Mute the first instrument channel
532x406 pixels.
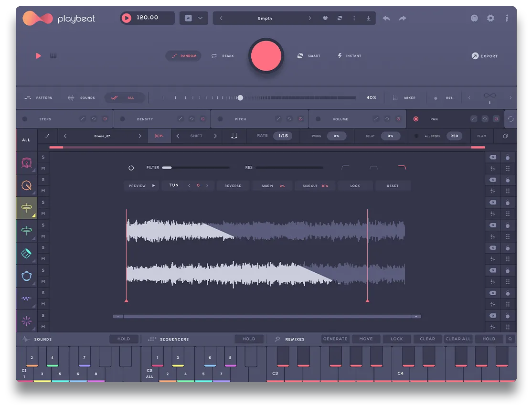pyautogui.click(x=43, y=168)
